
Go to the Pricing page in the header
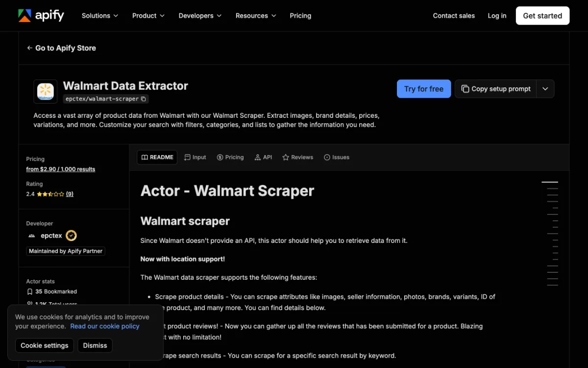click(300, 16)
